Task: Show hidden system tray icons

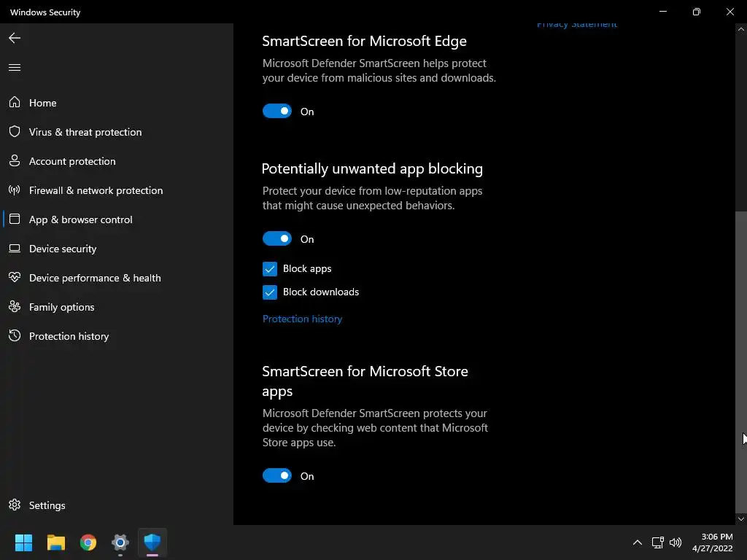Action: coord(637,542)
